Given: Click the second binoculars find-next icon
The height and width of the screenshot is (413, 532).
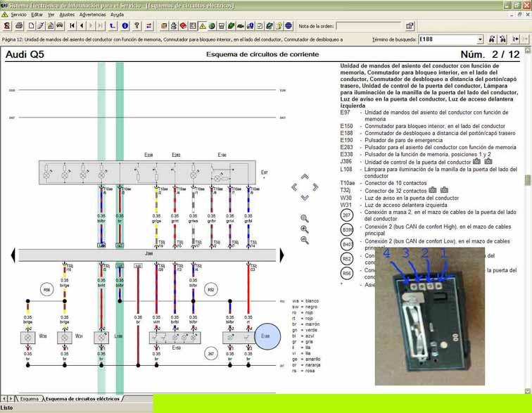Looking at the screenshot, I should pyautogui.click(x=502, y=39).
